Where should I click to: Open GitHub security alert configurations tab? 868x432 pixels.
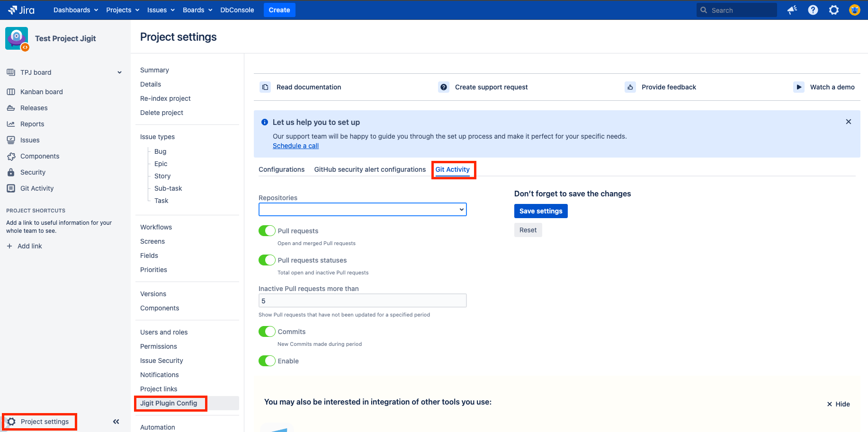tap(370, 169)
